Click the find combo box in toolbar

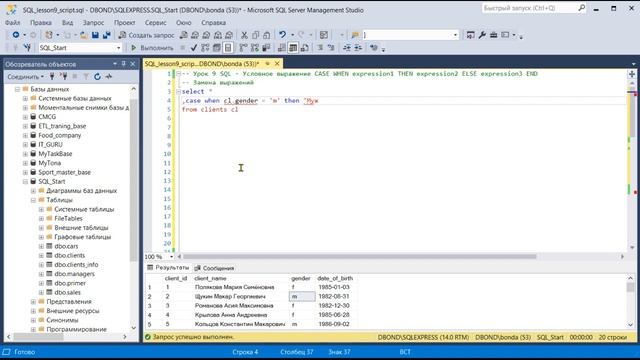410,35
